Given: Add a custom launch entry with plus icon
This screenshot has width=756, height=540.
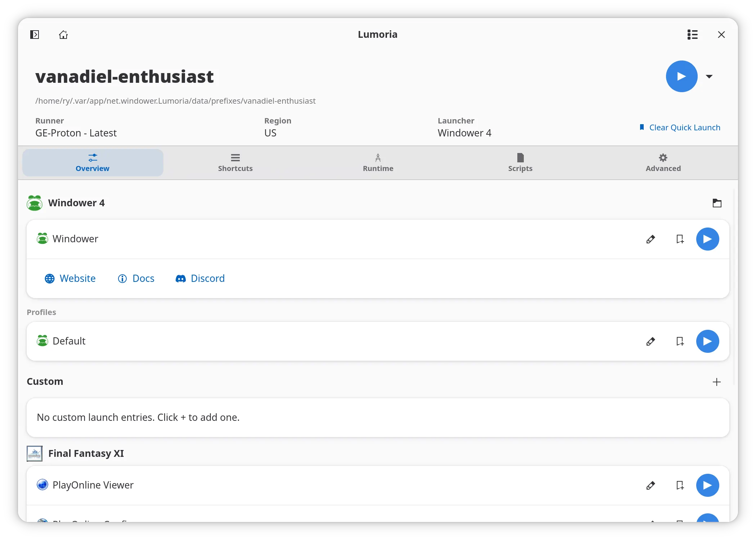Looking at the screenshot, I should point(717,382).
